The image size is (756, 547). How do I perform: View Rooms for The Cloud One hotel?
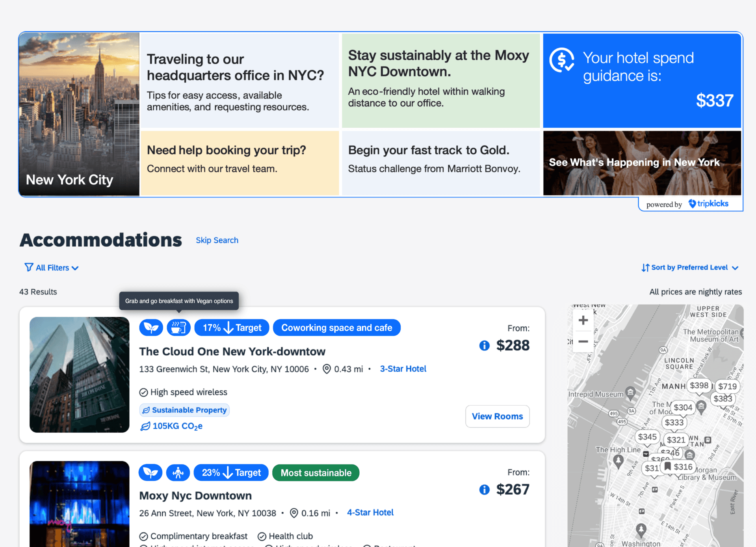click(498, 416)
